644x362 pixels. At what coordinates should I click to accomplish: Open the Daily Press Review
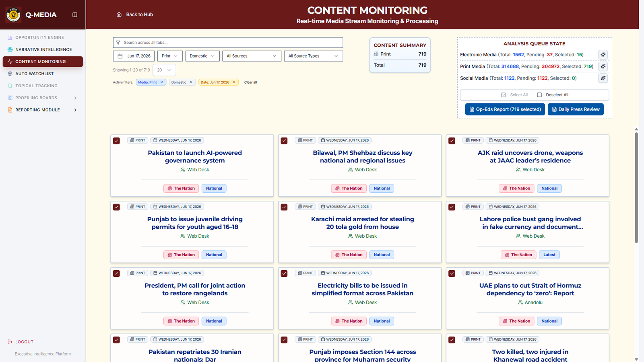(576, 109)
